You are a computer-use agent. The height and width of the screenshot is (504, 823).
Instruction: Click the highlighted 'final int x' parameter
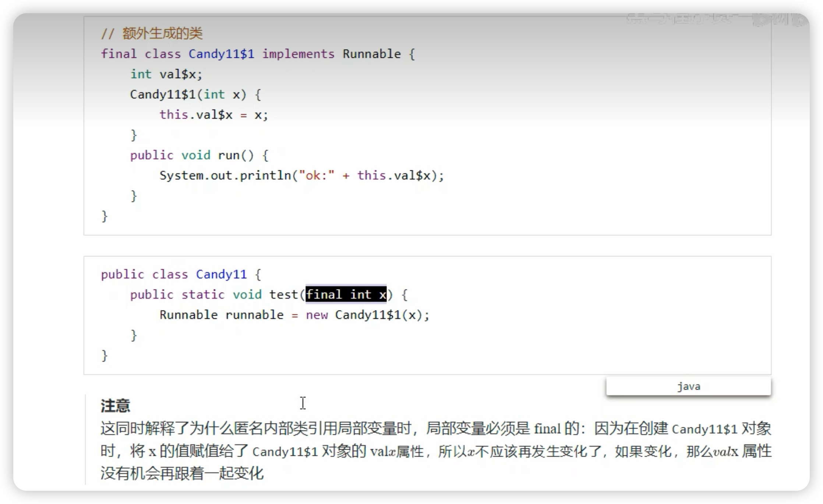(x=346, y=294)
